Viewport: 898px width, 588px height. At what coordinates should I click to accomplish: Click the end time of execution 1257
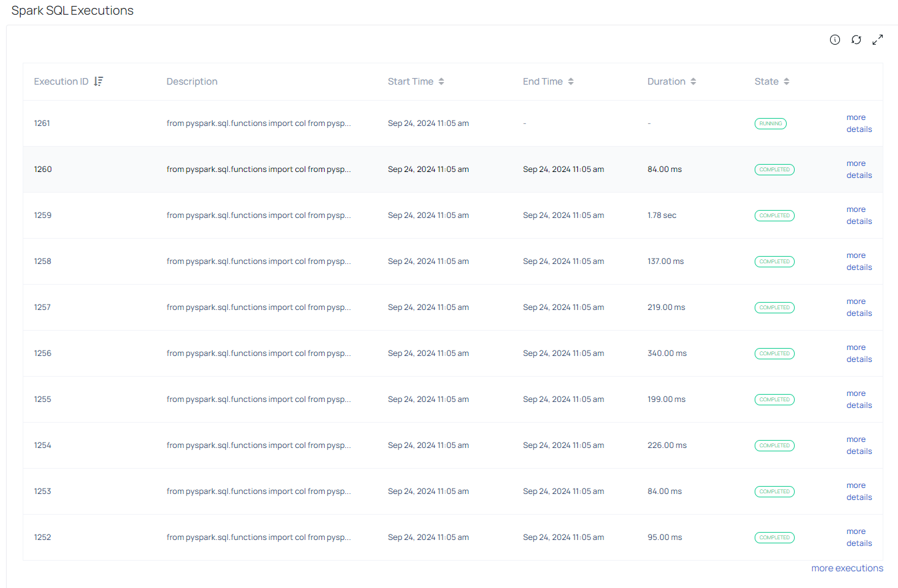click(x=563, y=307)
